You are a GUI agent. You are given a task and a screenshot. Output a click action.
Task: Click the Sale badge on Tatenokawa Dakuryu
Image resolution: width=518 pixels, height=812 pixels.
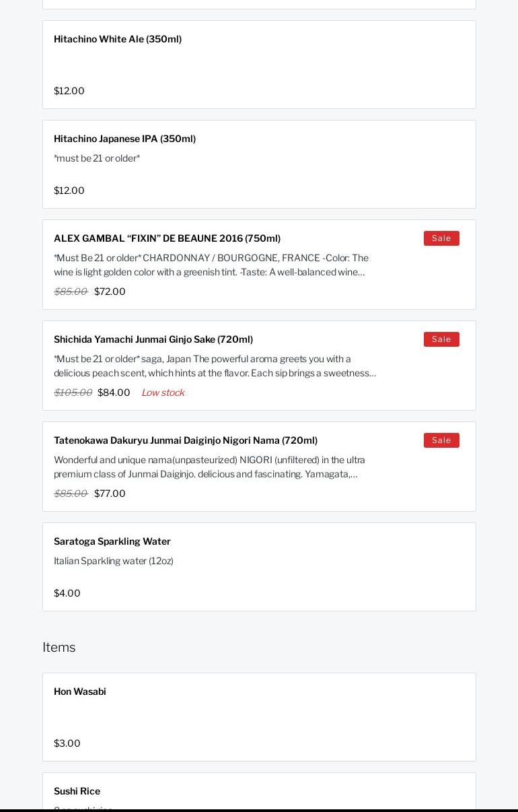point(441,440)
